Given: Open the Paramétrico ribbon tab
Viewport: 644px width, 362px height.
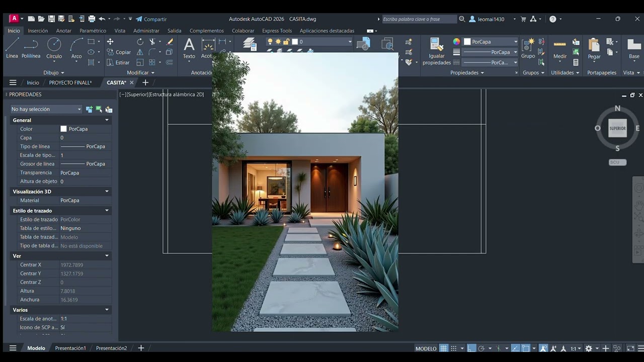Looking at the screenshot, I should click(x=93, y=31).
